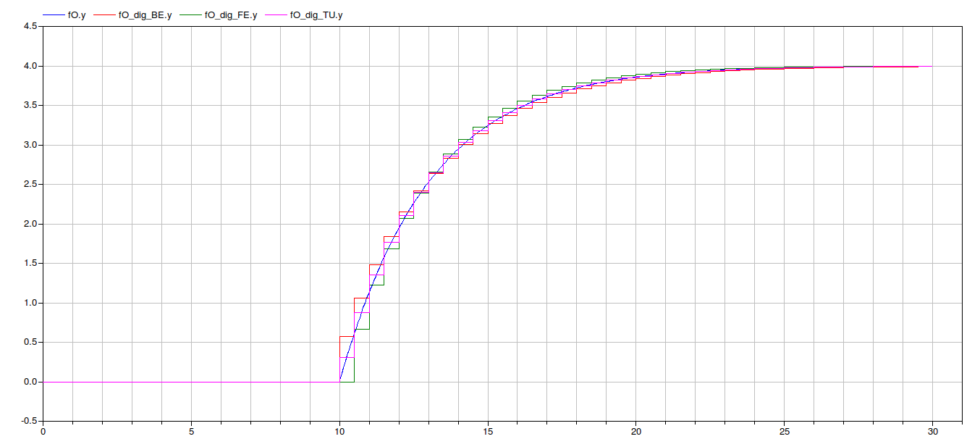Select the fO_dig_BE.y legend entry
The width and height of the screenshot is (980, 439).
point(145,15)
